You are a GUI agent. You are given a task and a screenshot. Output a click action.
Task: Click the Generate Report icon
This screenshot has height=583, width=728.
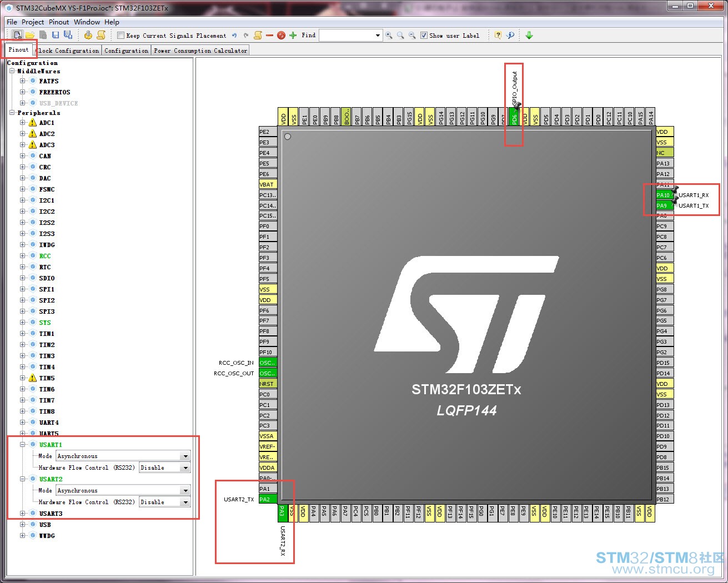tap(101, 35)
